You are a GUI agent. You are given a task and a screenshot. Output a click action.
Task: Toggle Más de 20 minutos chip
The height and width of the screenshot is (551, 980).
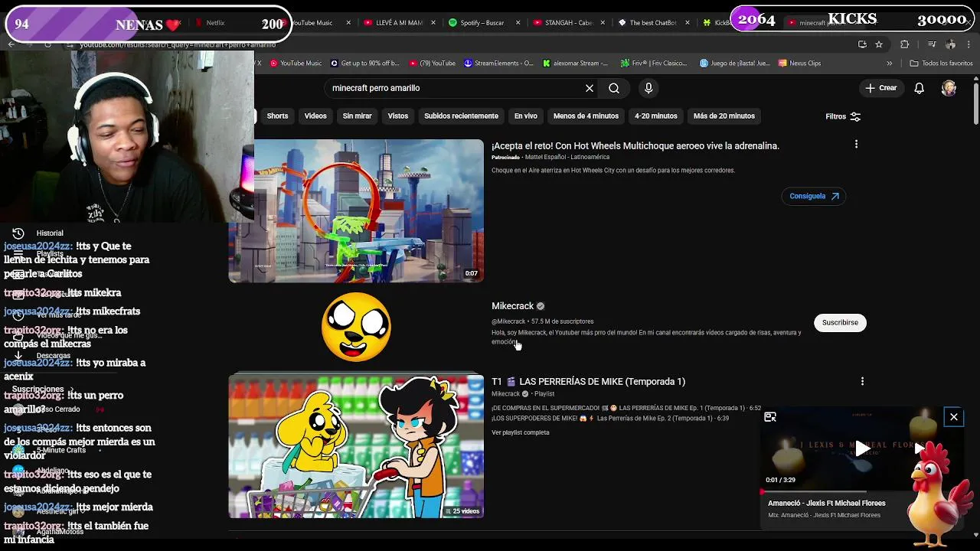pos(724,116)
